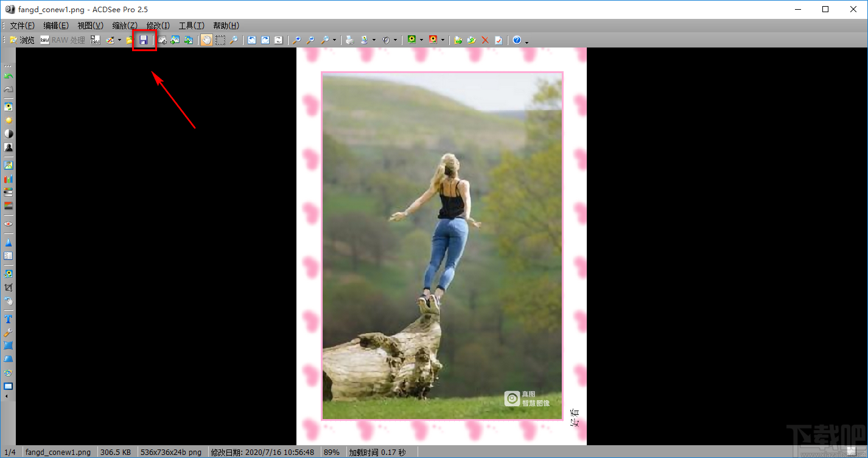Select the blue rectangle border tool
868x458 pixels.
(9, 386)
